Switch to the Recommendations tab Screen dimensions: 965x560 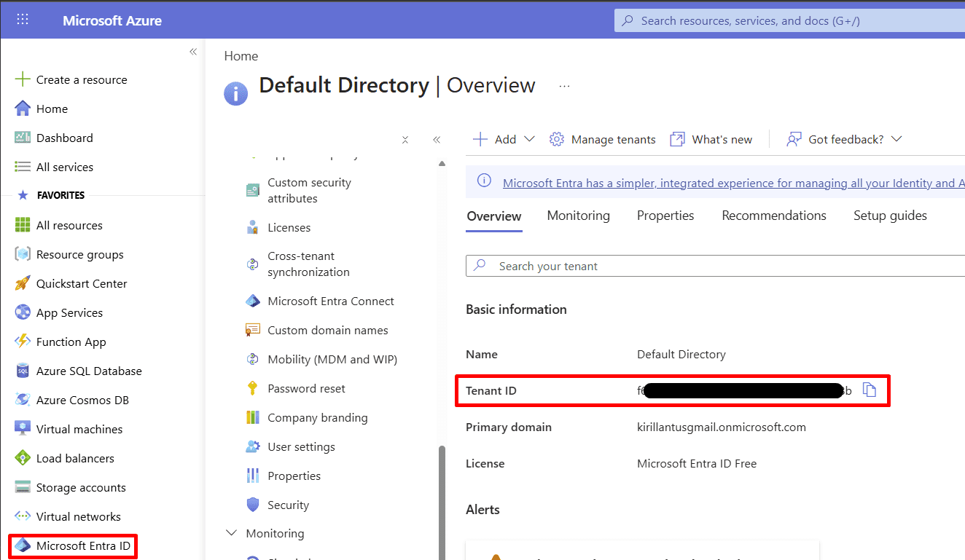click(x=774, y=216)
